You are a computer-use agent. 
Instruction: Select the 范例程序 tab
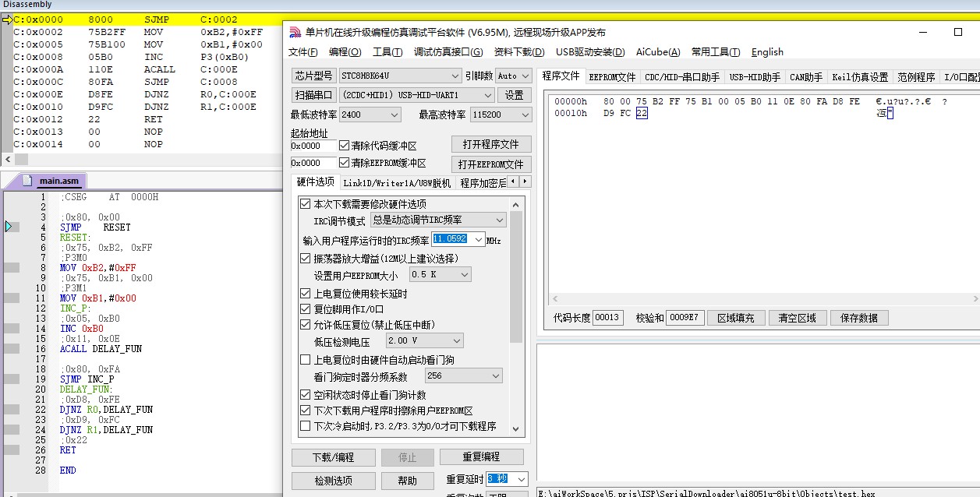(x=916, y=77)
